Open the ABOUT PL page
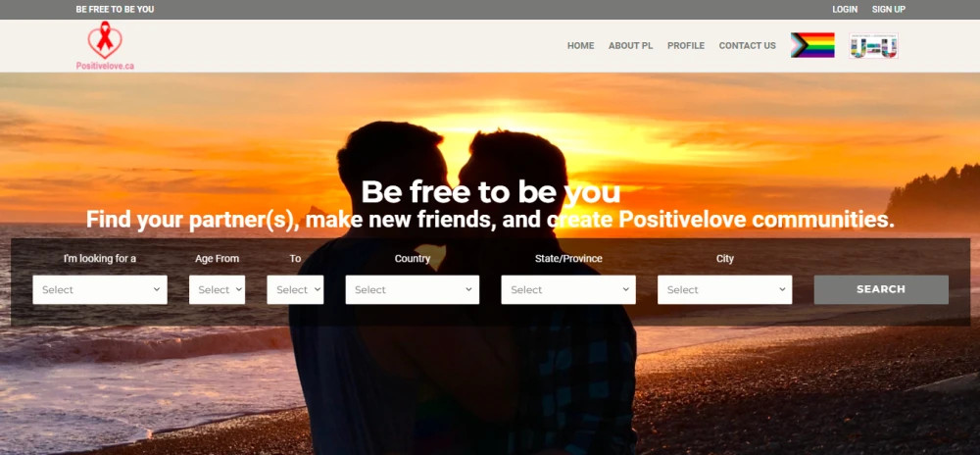The width and height of the screenshot is (980, 455). pos(630,46)
